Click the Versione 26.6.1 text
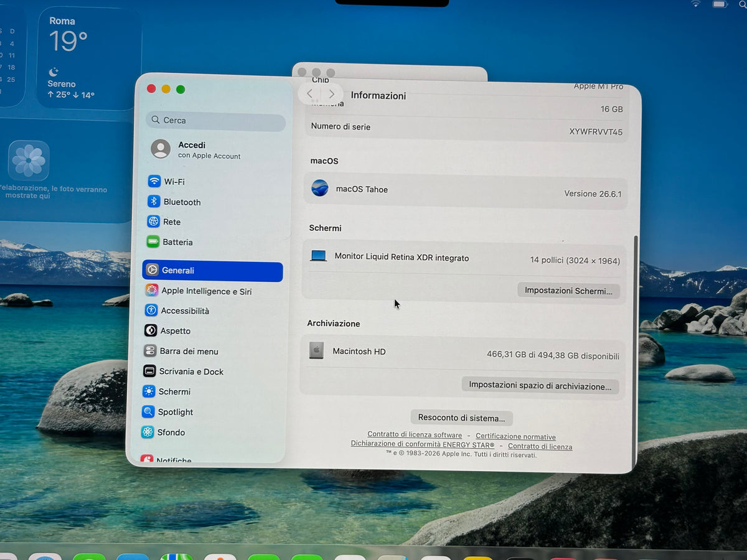The image size is (747, 560). pos(593,194)
